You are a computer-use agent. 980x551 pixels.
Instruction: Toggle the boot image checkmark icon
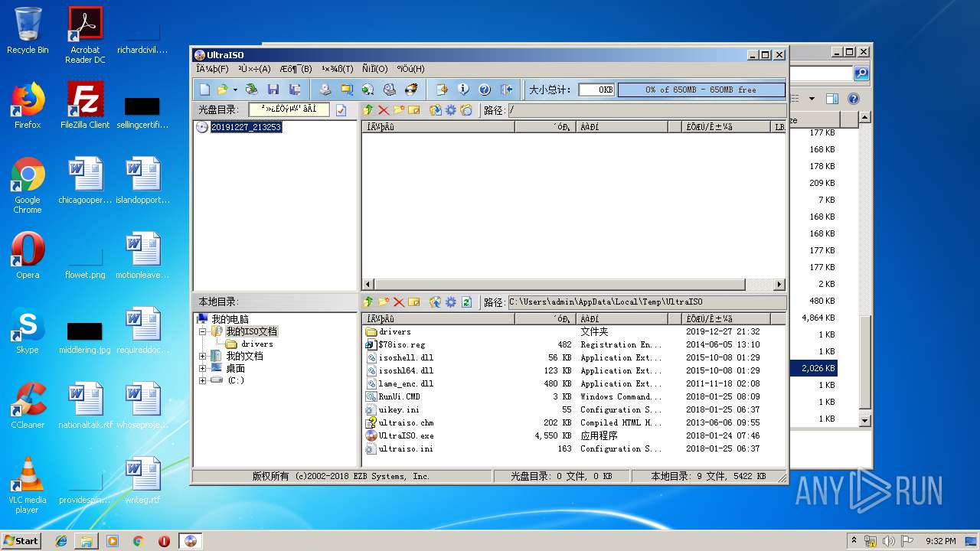pyautogui.click(x=341, y=110)
